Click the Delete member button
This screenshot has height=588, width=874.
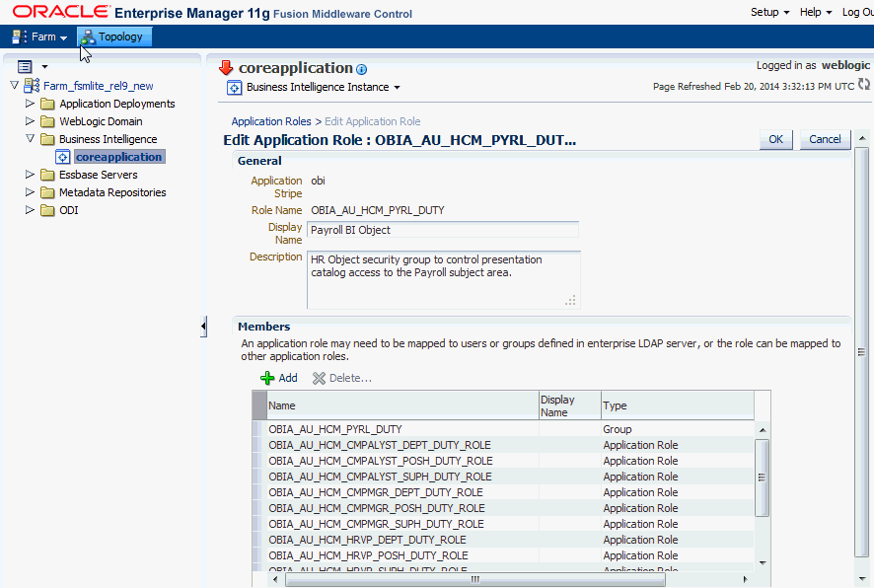[x=341, y=378]
